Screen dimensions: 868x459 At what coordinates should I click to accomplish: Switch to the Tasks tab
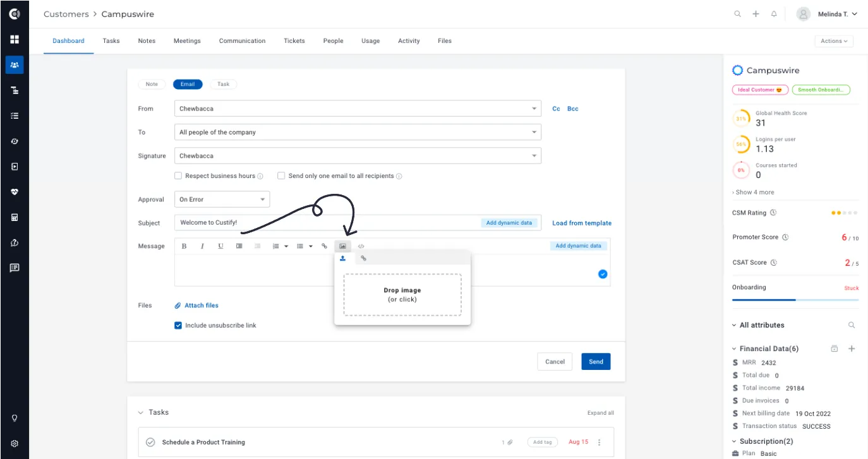click(111, 41)
